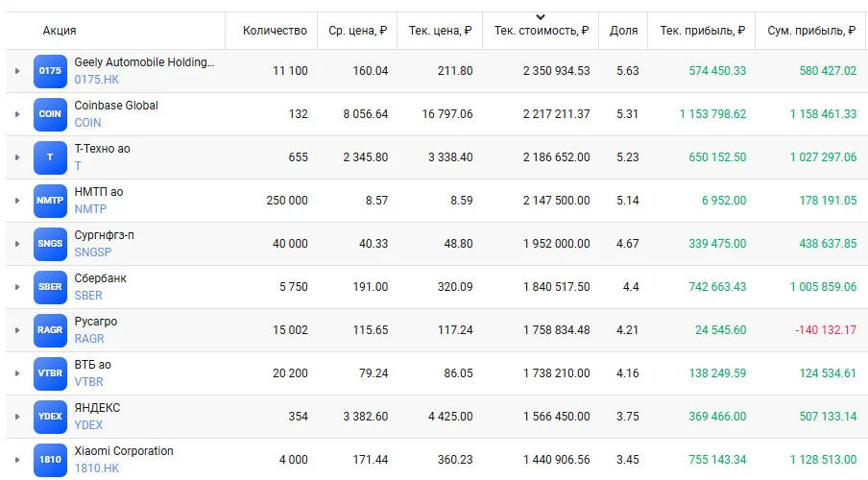This screenshot has width=868, height=480.
Task: Expand the Русагро row arrow
Action: click(x=17, y=330)
